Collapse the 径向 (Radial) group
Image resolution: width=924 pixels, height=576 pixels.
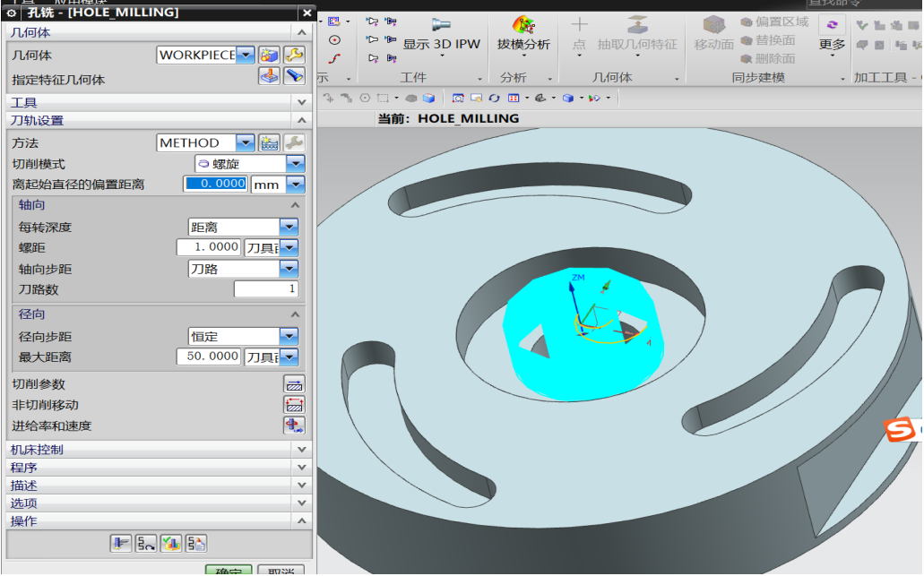295,314
